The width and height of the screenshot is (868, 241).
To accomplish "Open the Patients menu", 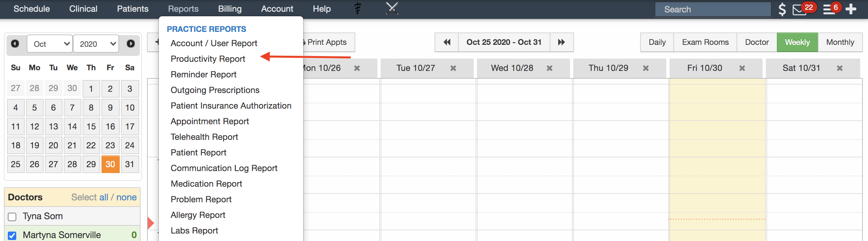I will pos(133,9).
